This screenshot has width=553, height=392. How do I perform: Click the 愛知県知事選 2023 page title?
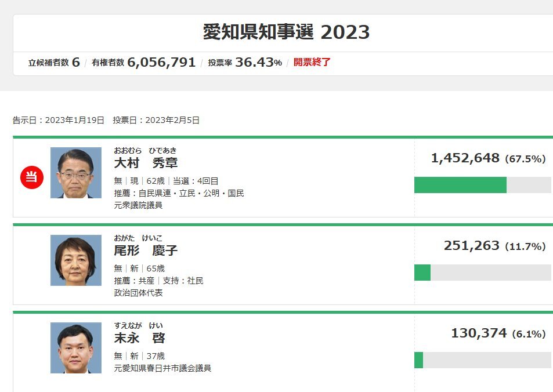pyautogui.click(x=286, y=32)
